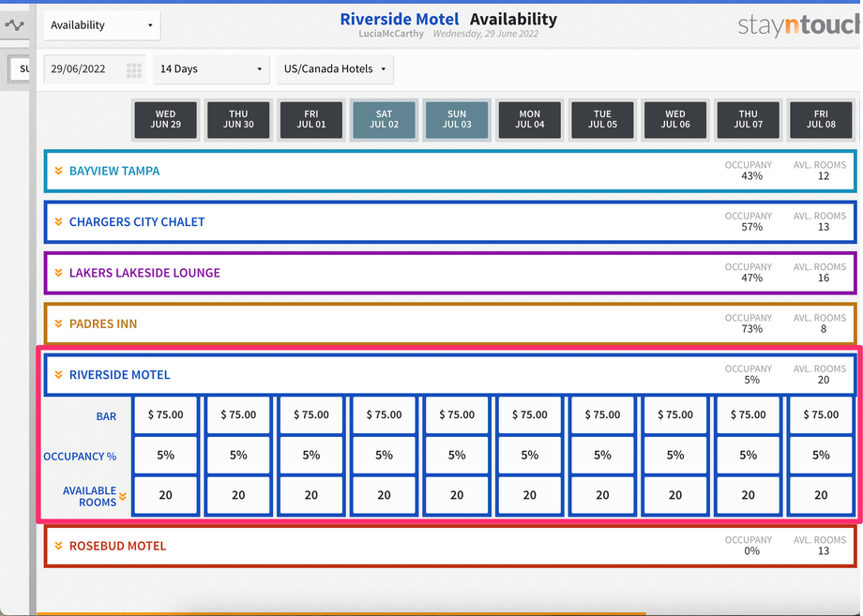
Task: Select TUE JUL 05 date header
Action: click(x=602, y=120)
